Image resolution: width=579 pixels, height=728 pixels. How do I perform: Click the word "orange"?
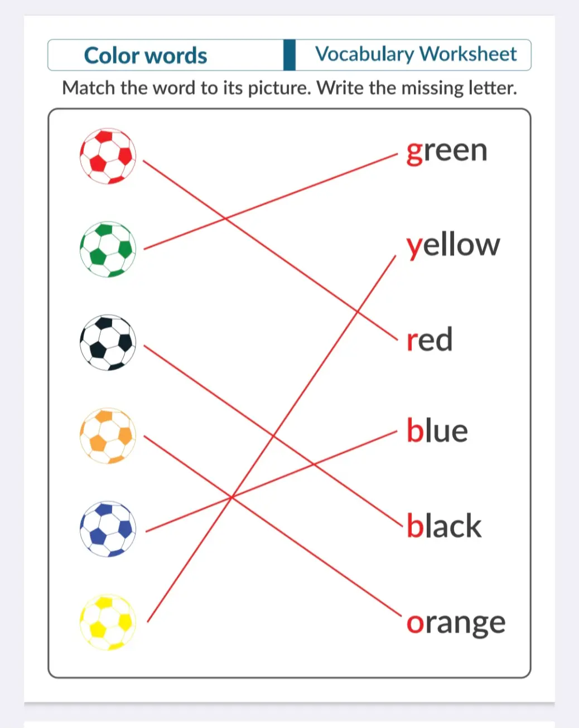tap(456, 623)
